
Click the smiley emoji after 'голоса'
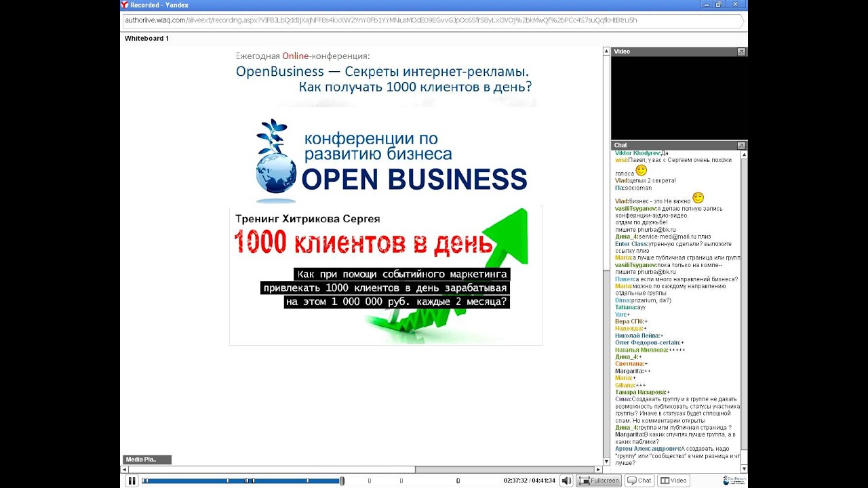coord(642,171)
